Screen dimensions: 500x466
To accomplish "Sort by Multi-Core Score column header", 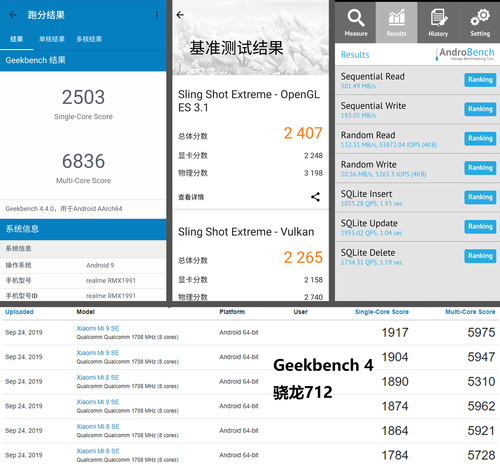I will point(470,312).
